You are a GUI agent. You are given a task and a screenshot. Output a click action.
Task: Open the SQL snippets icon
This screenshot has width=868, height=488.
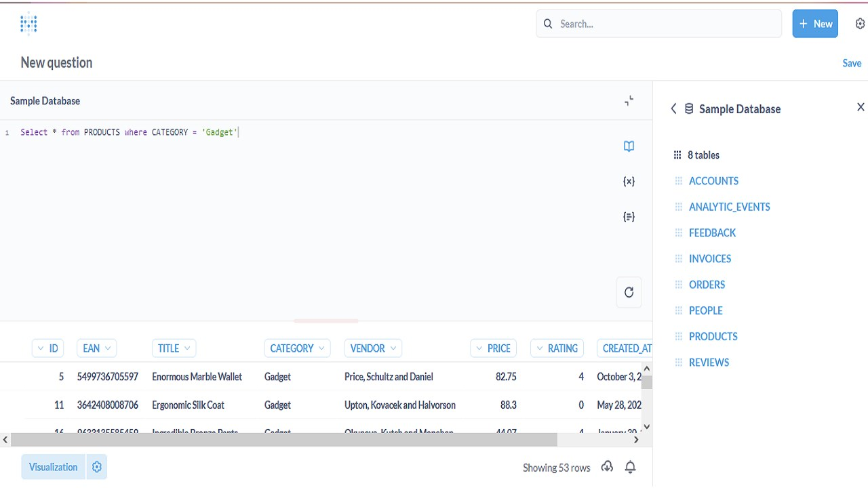click(x=629, y=217)
